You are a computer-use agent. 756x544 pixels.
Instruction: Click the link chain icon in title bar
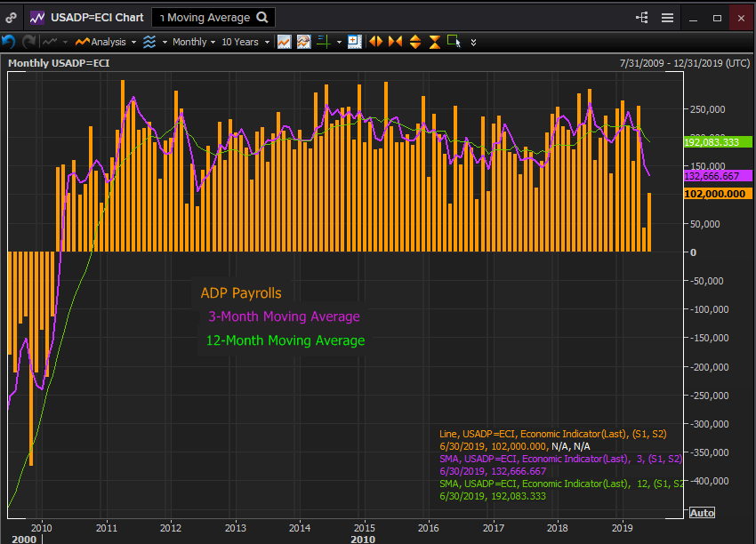tap(11, 18)
